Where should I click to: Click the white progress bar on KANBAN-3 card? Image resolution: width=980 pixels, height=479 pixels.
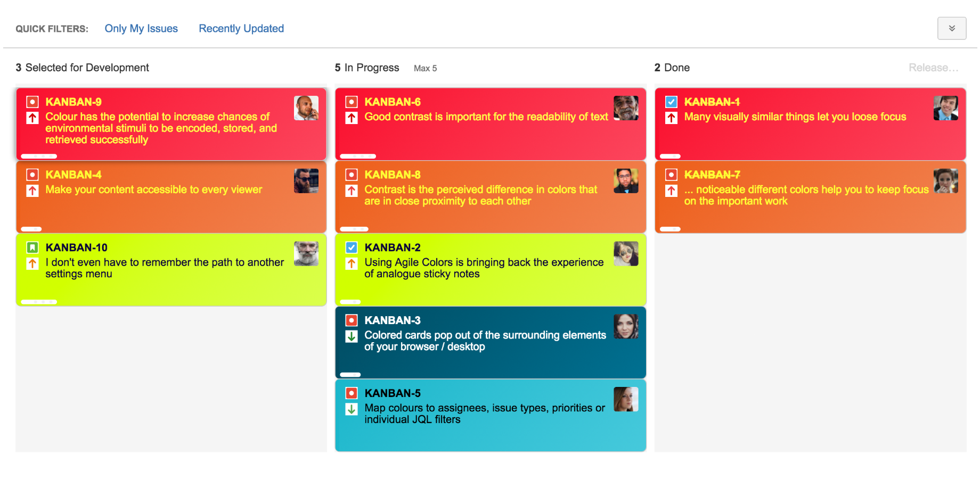350,375
